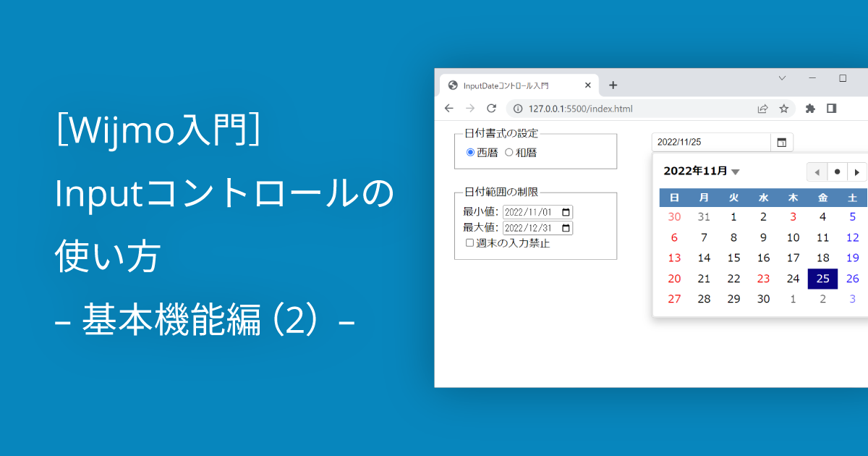Go to previous month in calendar
868x456 pixels.
click(x=817, y=172)
